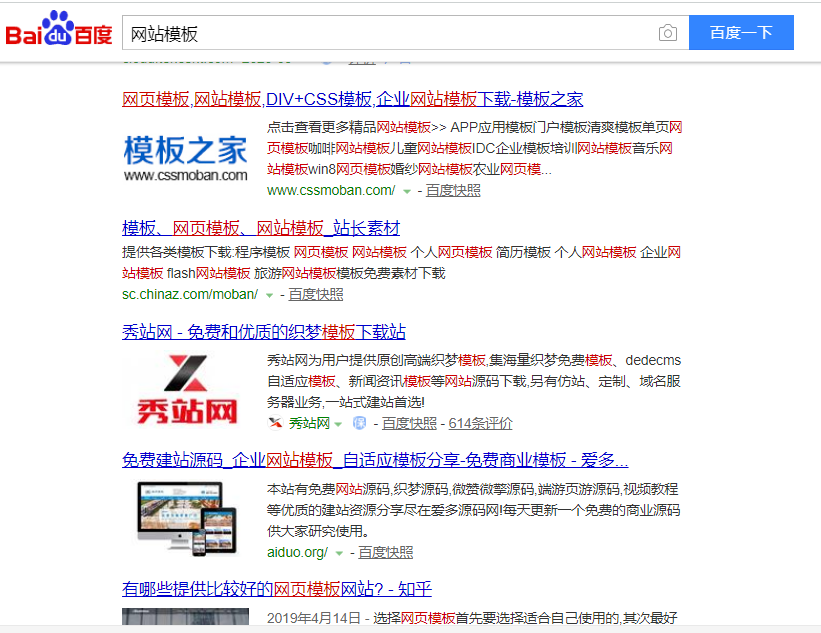The height and width of the screenshot is (633, 821).
Task: Open the 614条评价 reviews link
Action: pyautogui.click(x=481, y=423)
